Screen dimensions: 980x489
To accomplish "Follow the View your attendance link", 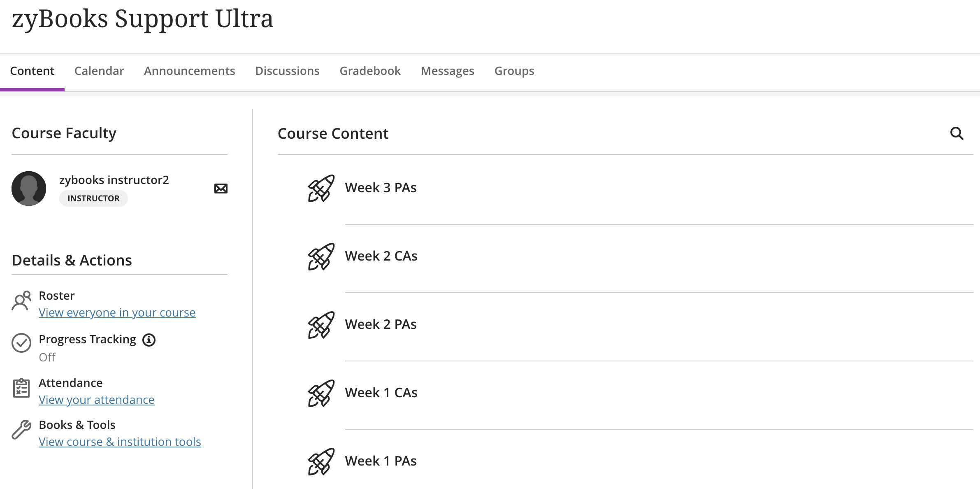I will 96,400.
